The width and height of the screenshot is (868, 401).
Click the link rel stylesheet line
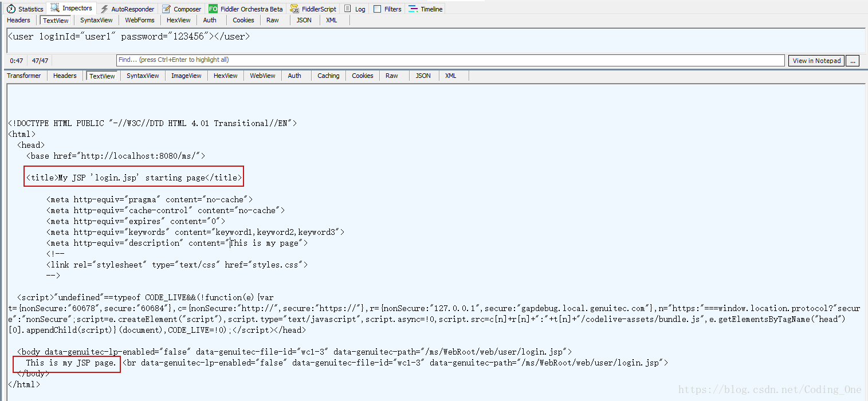coord(177,265)
